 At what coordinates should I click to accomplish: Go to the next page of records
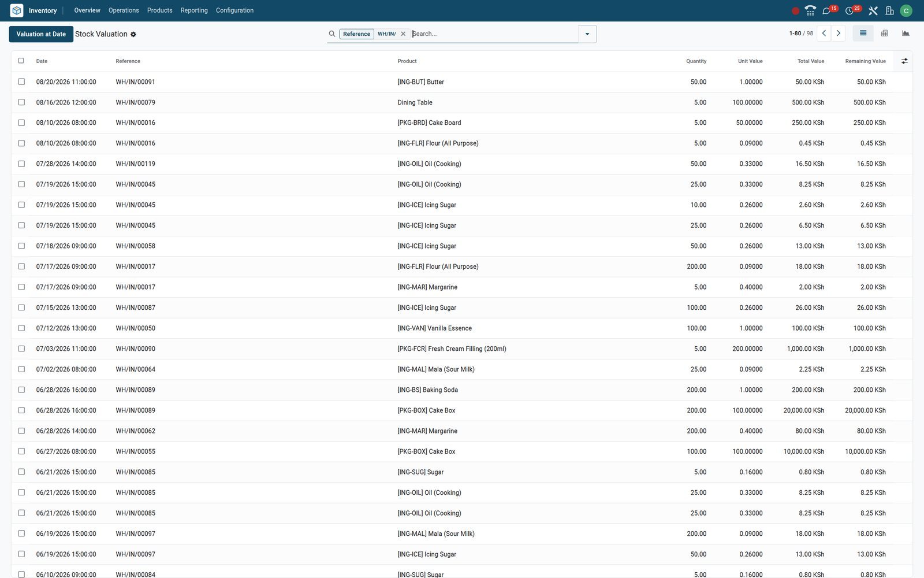coord(839,33)
